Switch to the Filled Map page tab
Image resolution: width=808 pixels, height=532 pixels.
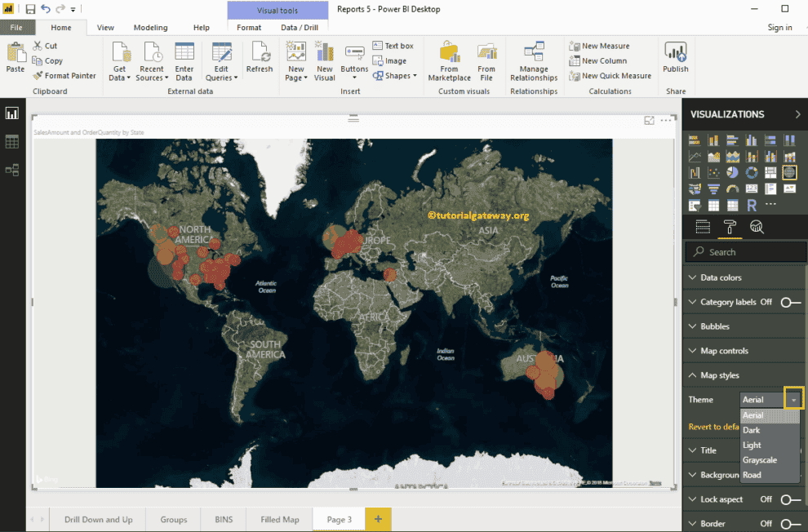(x=279, y=519)
